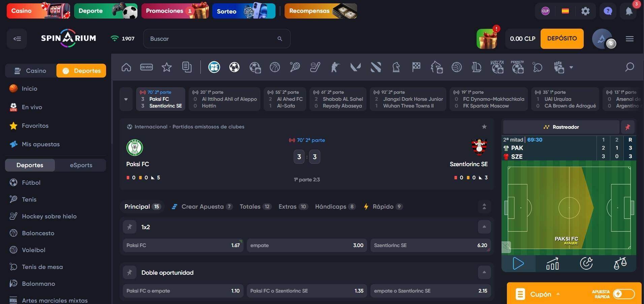
Task: Select the tennis racket sport icon
Action: pyautogui.click(x=295, y=67)
